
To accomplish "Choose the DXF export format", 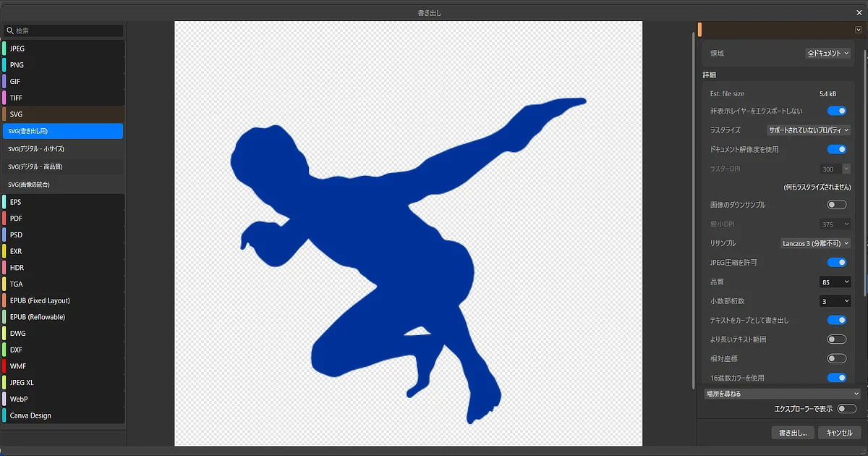I will pyautogui.click(x=63, y=350).
